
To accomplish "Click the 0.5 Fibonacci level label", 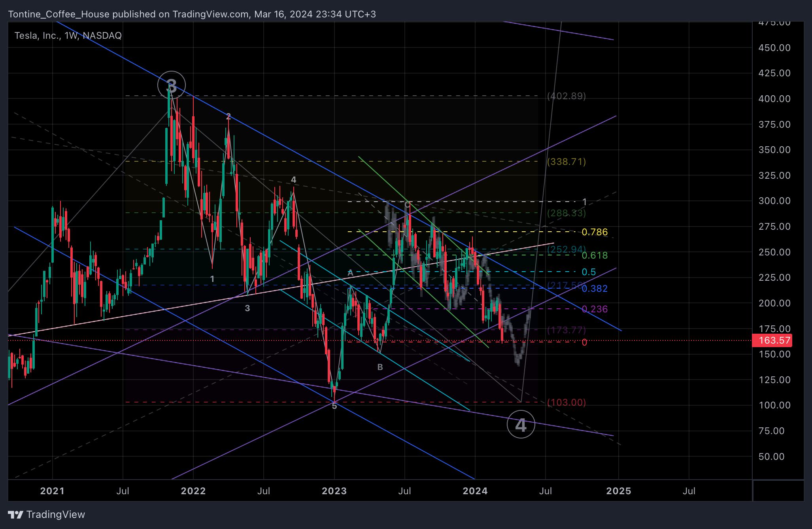I will [x=589, y=272].
